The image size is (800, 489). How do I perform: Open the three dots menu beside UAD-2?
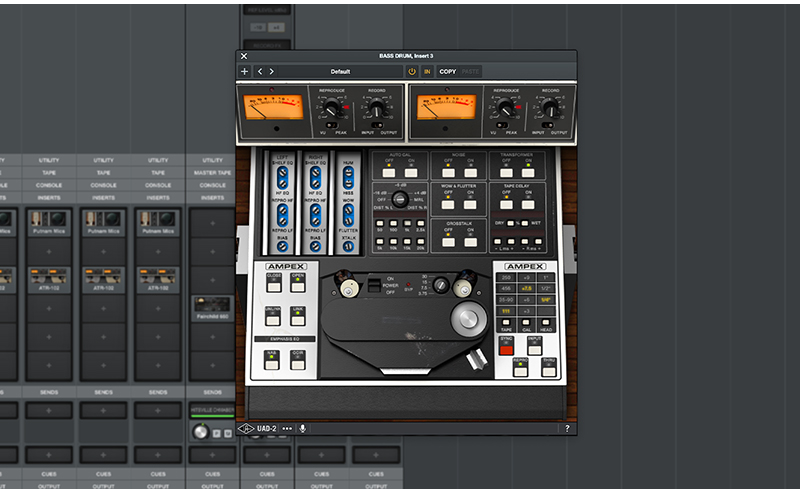coord(287,429)
